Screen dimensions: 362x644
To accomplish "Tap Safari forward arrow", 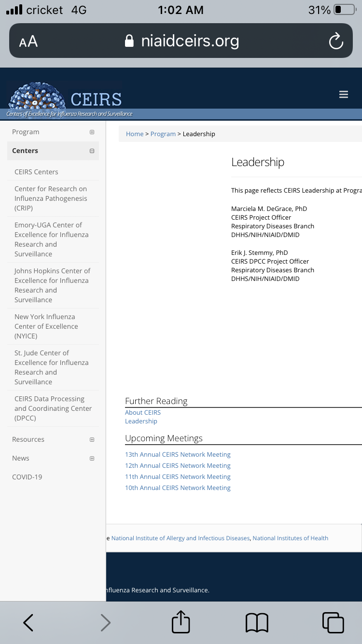I will click(x=105, y=623).
